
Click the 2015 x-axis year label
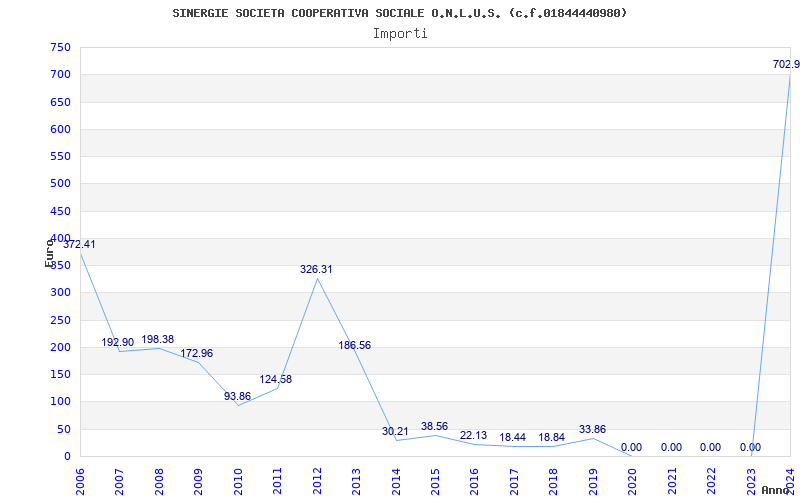(x=435, y=481)
